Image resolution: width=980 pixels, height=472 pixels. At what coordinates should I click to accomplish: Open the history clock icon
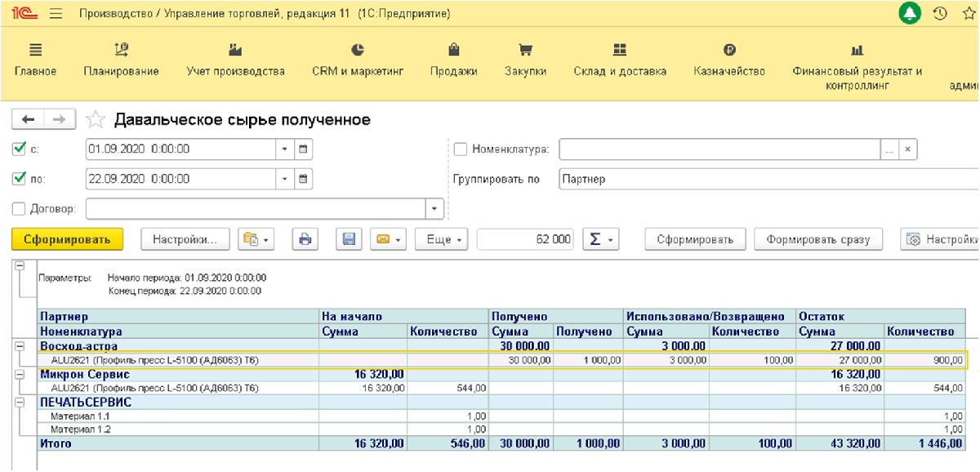(x=940, y=14)
